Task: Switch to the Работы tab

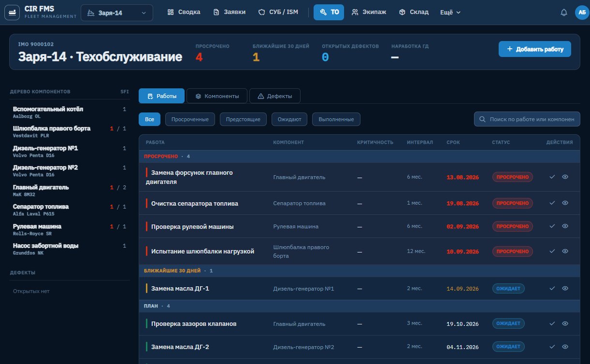Action: [x=162, y=96]
